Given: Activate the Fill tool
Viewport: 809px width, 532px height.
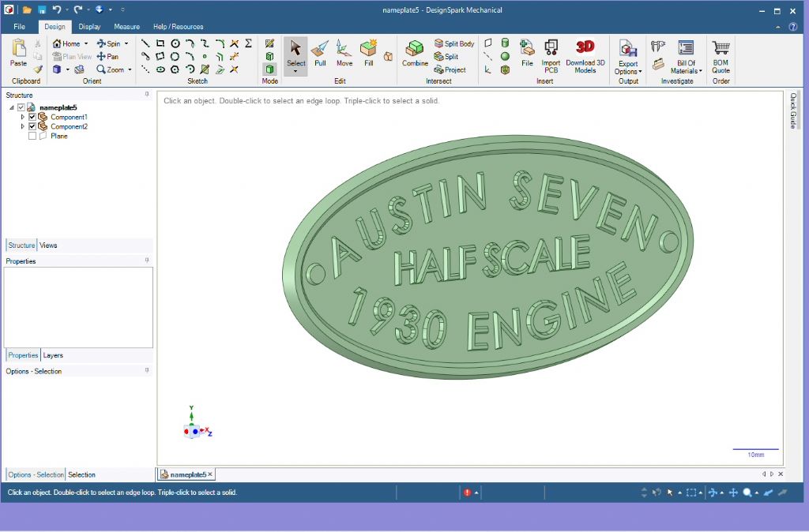Looking at the screenshot, I should tap(368, 53).
